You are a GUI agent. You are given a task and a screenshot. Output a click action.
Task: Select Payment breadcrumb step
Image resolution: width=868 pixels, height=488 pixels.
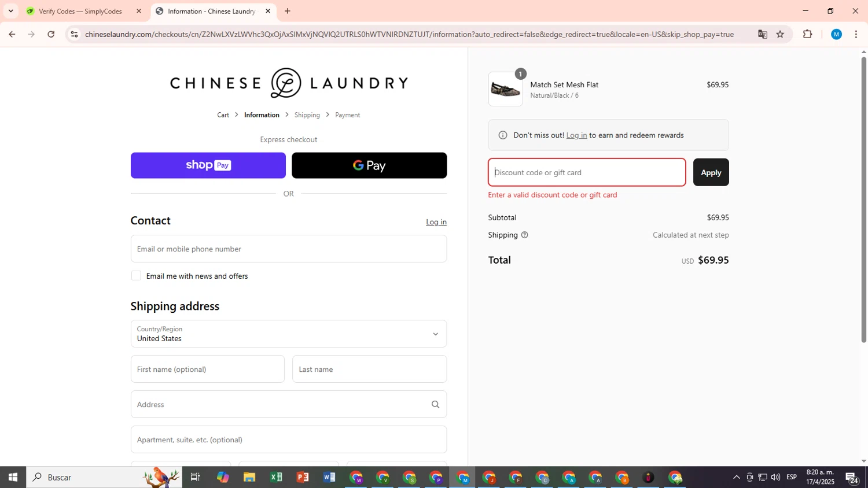[348, 115]
